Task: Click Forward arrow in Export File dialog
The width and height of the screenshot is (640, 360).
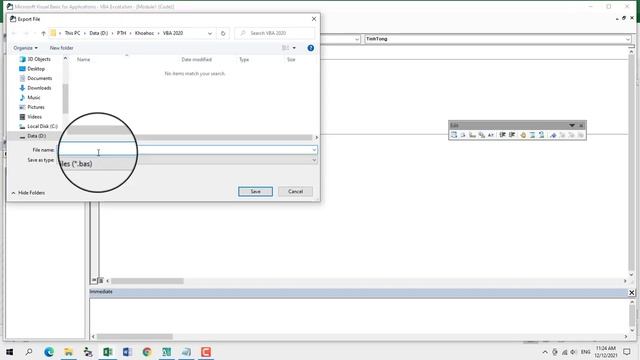Action: point(27,33)
